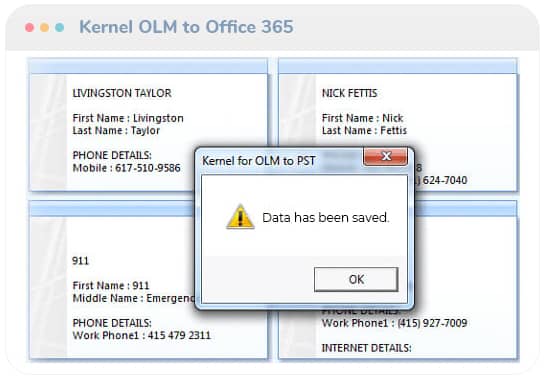Click the INTERNET DETAILS heading
The image size is (545, 380).
[x=366, y=348]
